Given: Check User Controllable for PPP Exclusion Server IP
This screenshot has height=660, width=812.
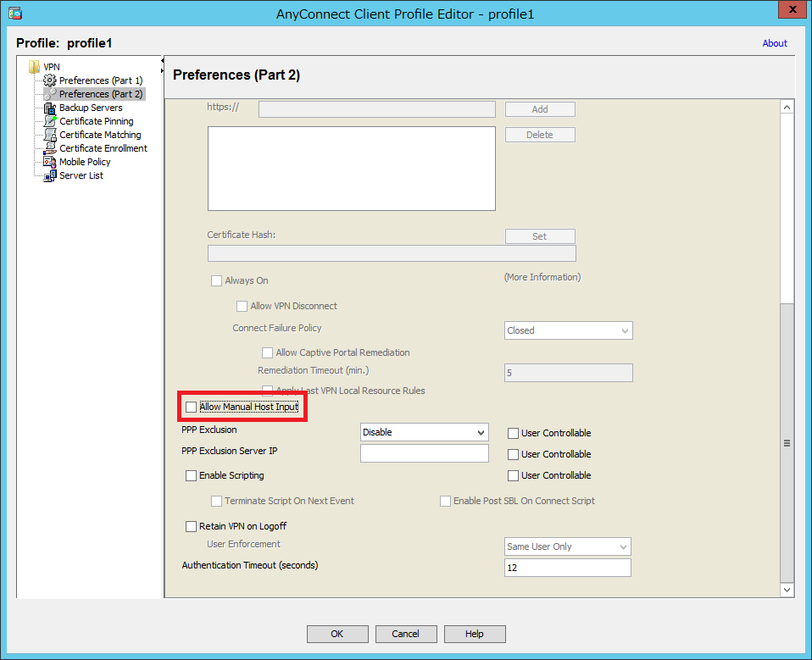Looking at the screenshot, I should pos(513,454).
